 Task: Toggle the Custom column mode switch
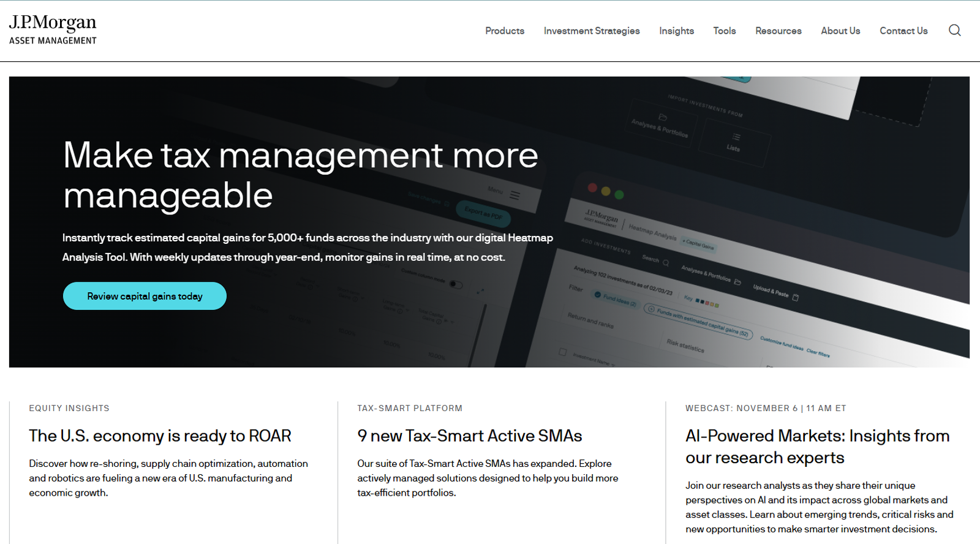(456, 284)
